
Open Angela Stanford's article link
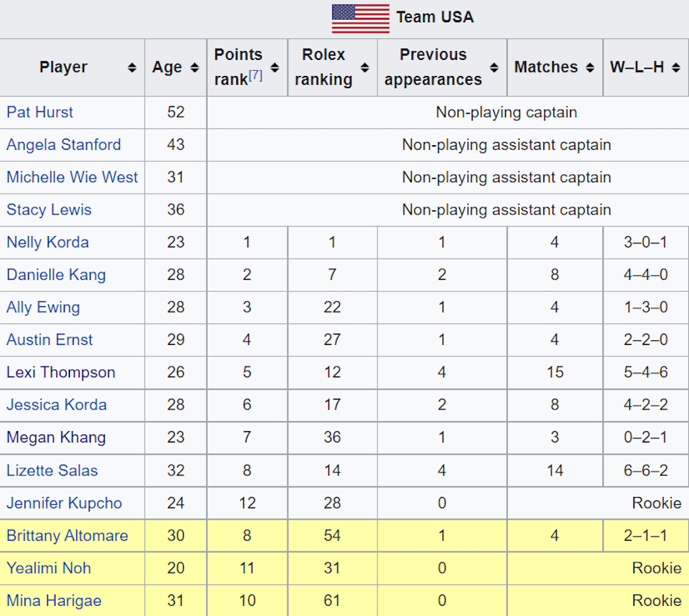(64, 145)
